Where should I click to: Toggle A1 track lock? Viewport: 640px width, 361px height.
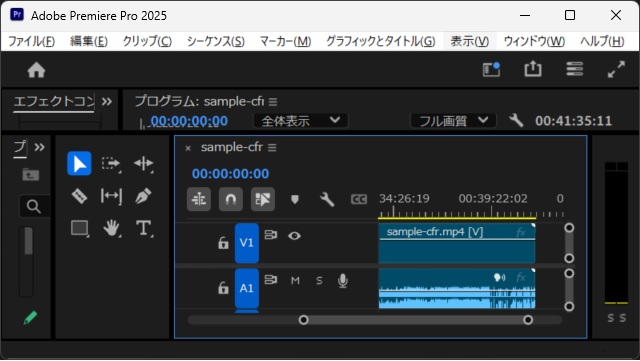(x=223, y=288)
